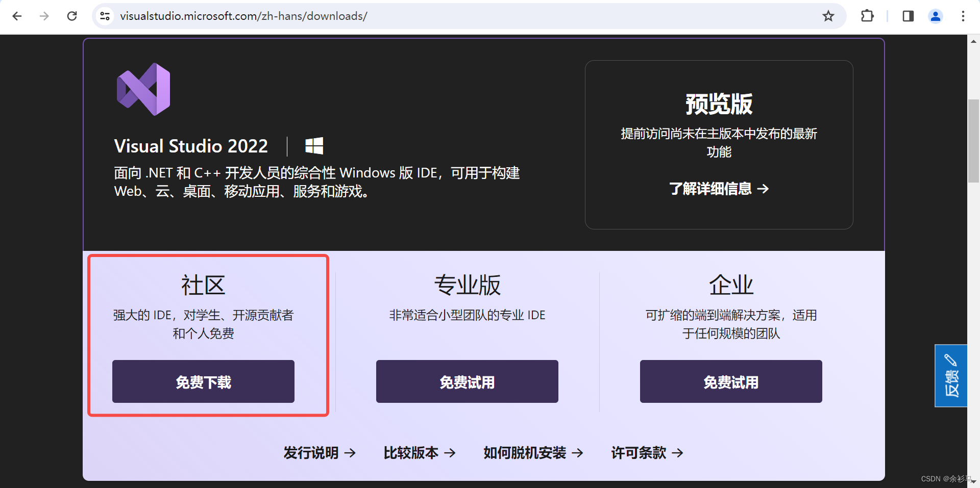Go back to the previous page

click(x=17, y=16)
